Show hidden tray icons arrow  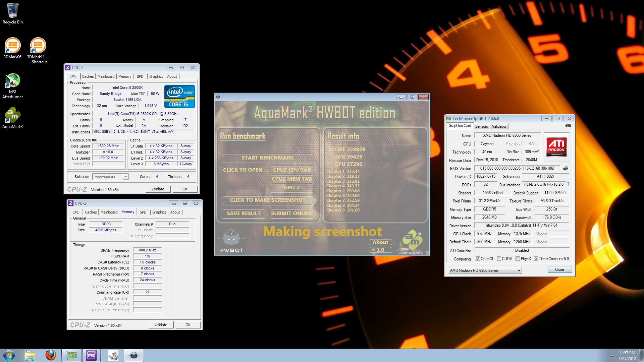coord(612,356)
